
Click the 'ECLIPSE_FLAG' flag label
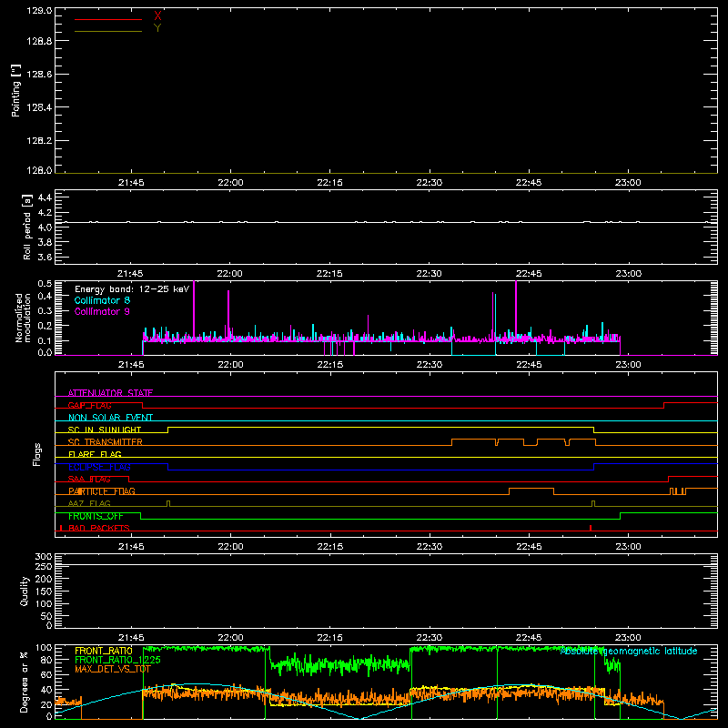pos(99,467)
